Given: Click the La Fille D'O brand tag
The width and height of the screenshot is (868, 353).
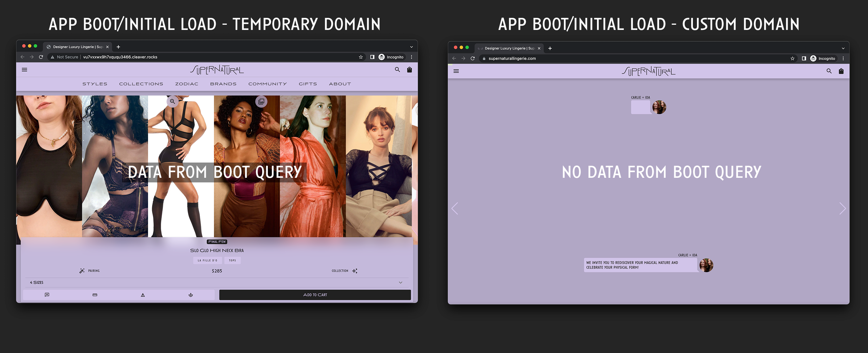Looking at the screenshot, I should (207, 260).
